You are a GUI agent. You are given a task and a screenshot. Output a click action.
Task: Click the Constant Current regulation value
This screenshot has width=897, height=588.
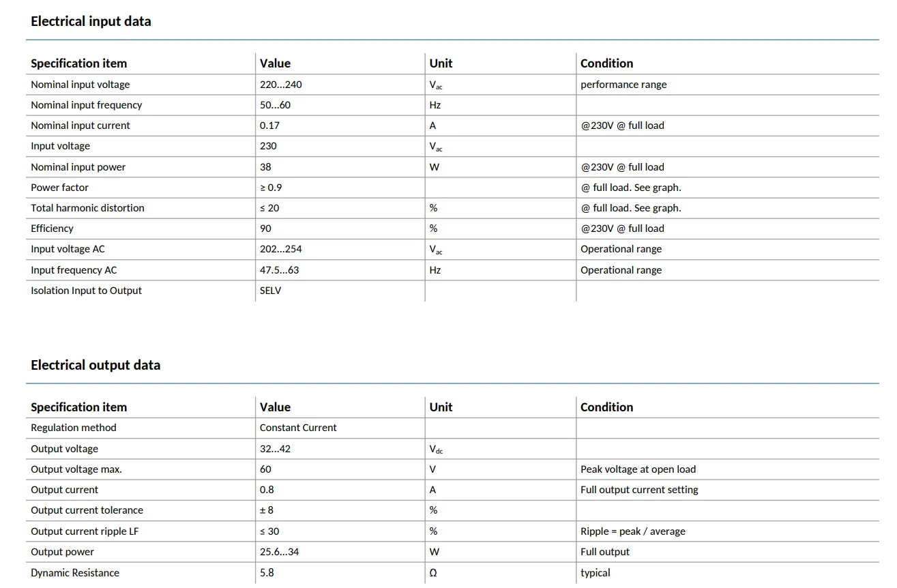coord(298,428)
